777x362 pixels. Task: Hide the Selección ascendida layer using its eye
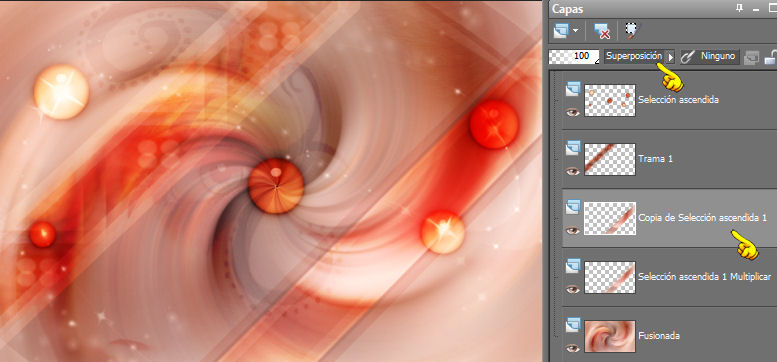coord(573,112)
